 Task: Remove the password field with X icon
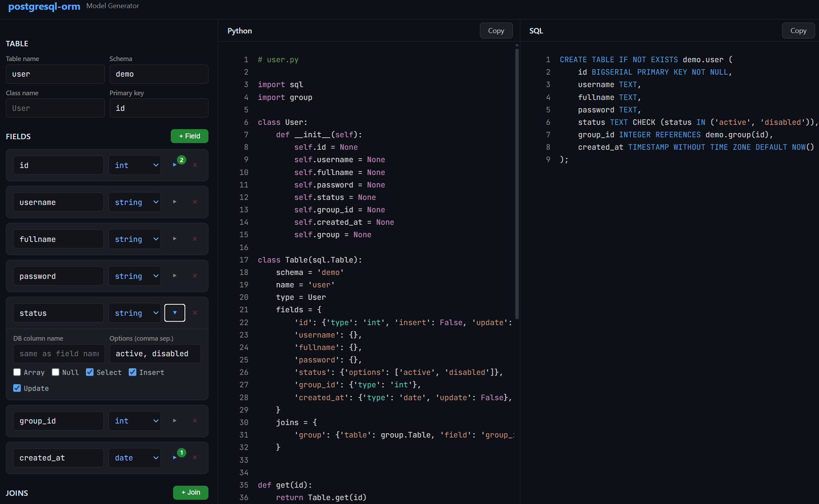tap(195, 276)
